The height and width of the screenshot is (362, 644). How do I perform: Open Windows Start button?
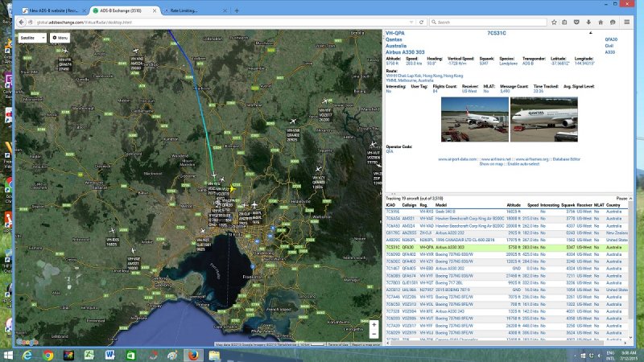pyautogui.click(x=8, y=355)
